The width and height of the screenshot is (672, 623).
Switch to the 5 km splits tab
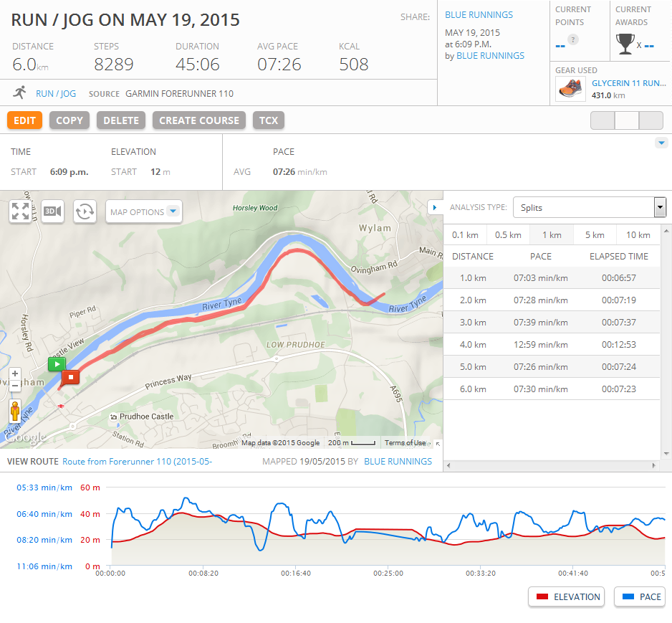coord(593,235)
